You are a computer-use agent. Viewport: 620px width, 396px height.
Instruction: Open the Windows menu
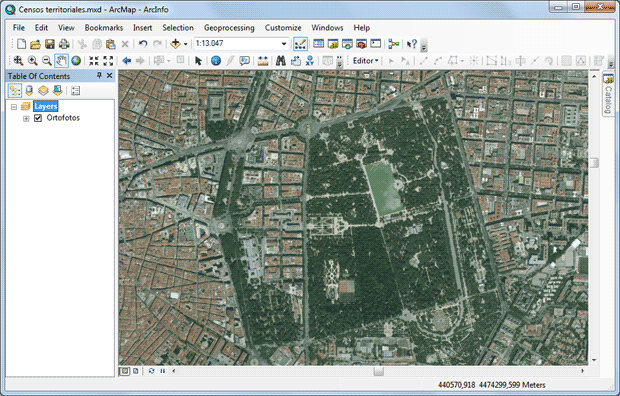(327, 28)
